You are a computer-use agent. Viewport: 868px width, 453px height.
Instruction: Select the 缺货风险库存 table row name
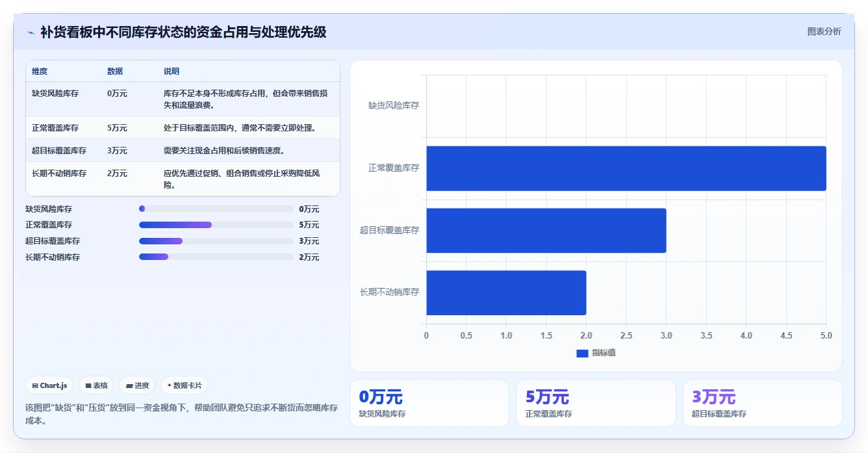55,94
